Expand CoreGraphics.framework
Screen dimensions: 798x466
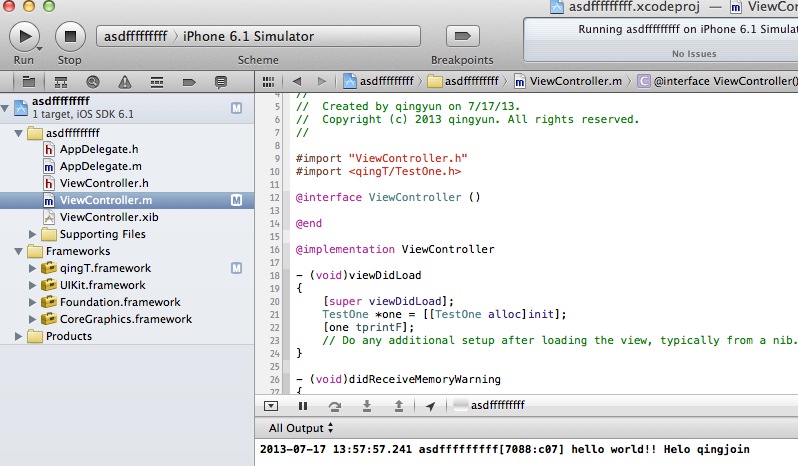(x=32, y=319)
